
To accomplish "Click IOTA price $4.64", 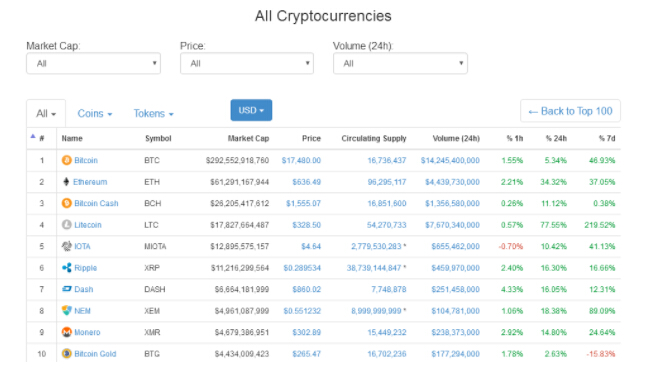I will click(x=311, y=247).
